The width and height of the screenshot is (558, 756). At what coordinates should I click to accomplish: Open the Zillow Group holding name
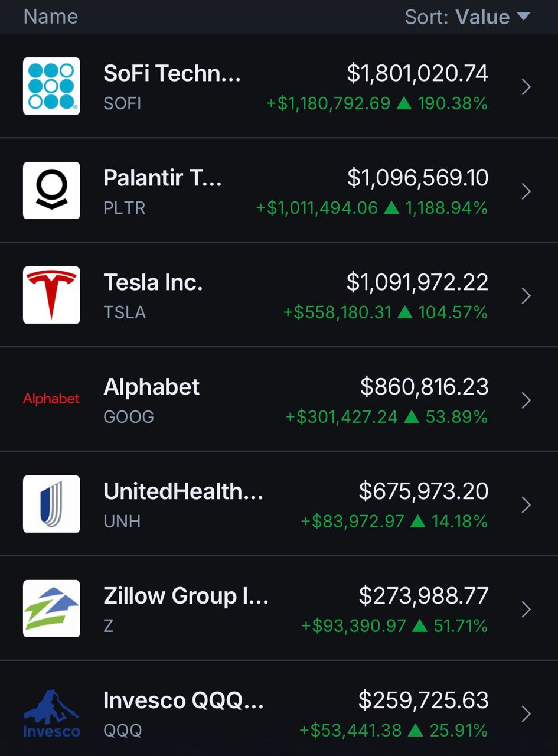tap(186, 596)
